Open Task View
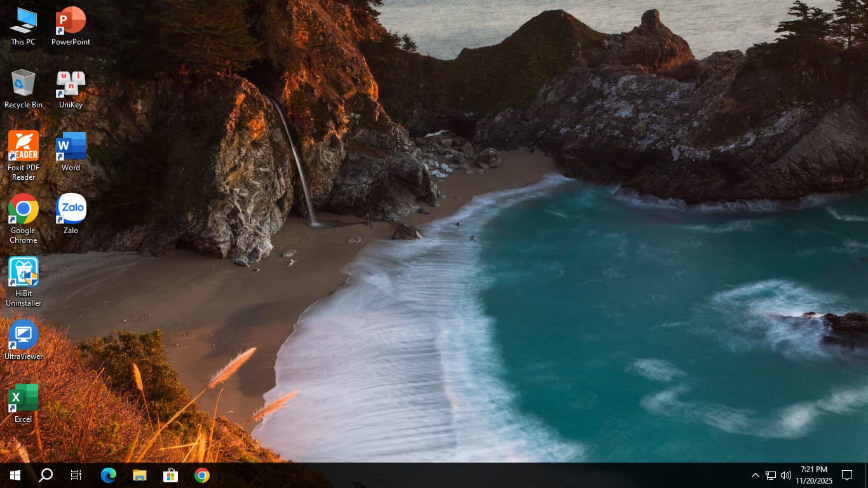 [76, 475]
